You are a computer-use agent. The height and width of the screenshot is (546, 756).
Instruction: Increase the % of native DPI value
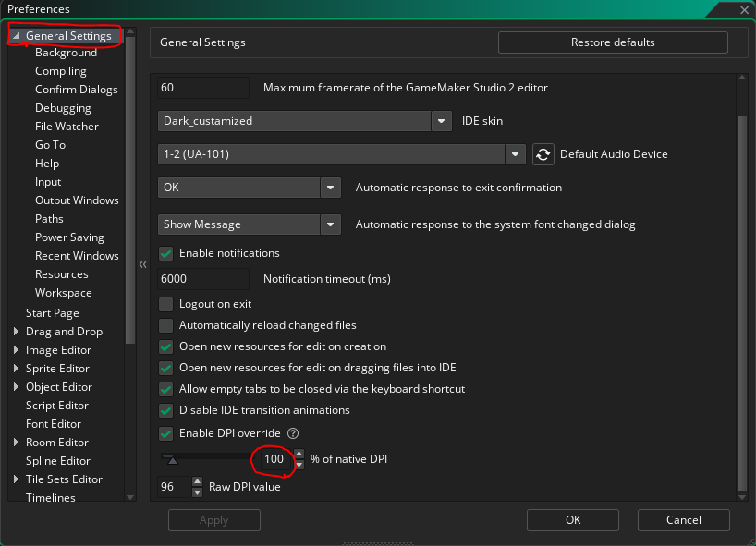click(x=299, y=454)
